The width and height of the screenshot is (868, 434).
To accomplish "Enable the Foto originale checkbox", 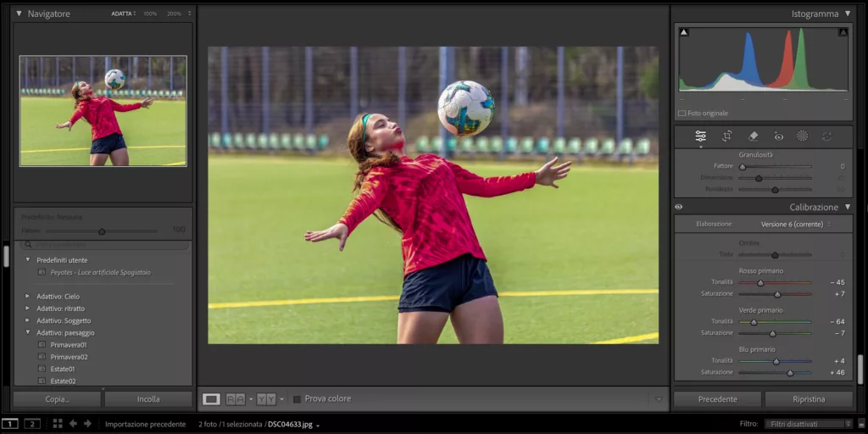I will [682, 113].
